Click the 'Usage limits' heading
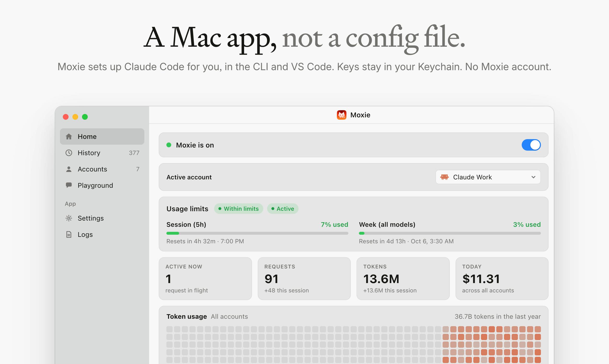The image size is (609, 364). (187, 209)
